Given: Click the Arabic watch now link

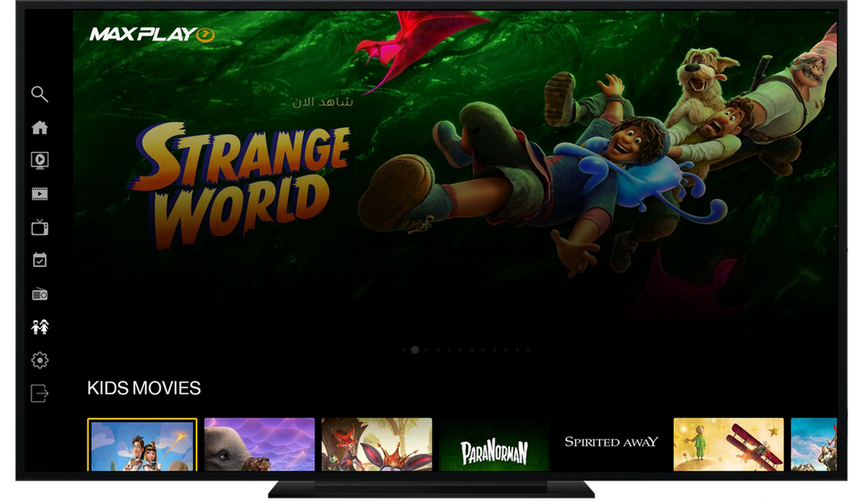Looking at the screenshot, I should pos(322,101).
